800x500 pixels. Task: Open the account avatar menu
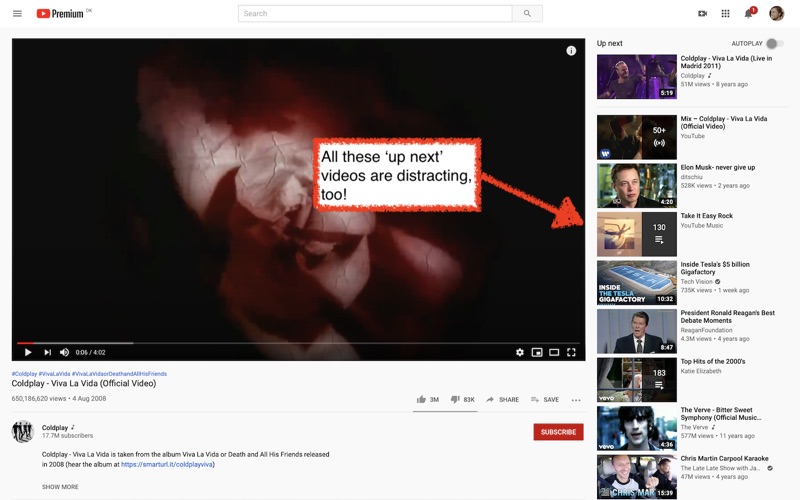pos(777,14)
